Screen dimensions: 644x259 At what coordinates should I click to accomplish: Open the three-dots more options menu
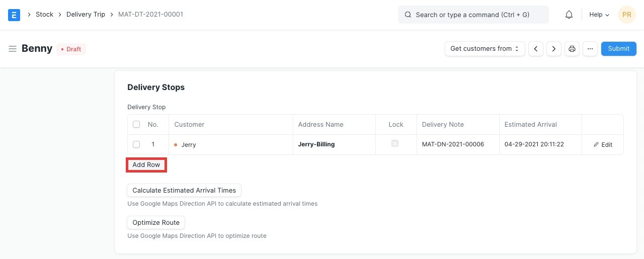[x=590, y=49]
